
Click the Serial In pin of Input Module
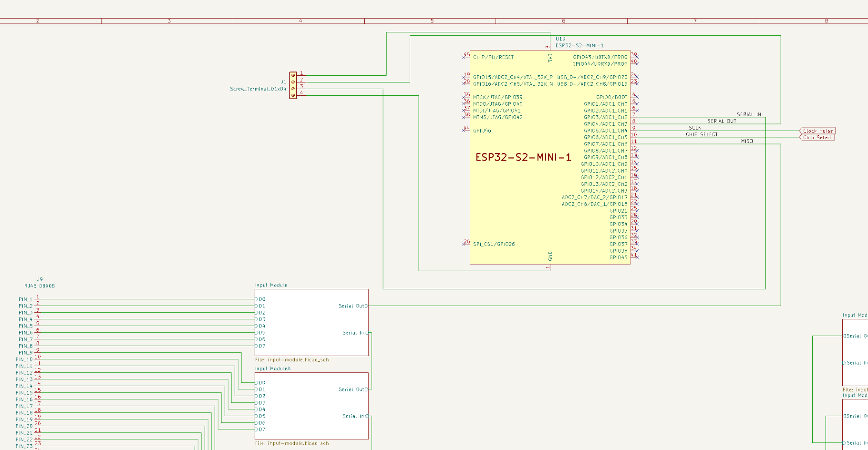[355, 333]
